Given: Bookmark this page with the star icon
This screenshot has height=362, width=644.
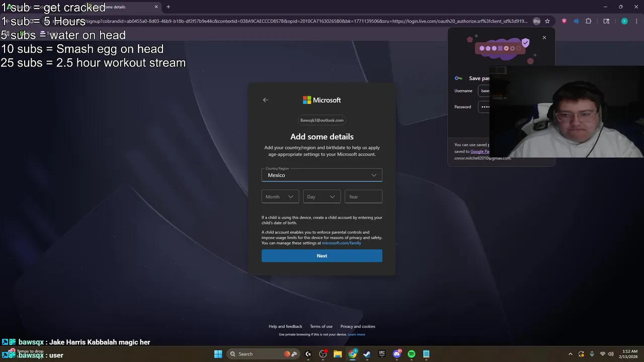Looking at the screenshot, I should point(547,21).
